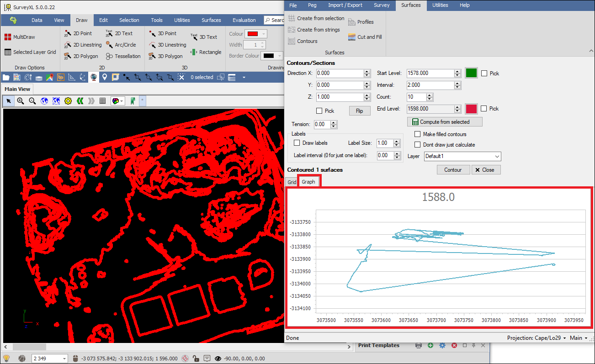Click the Tessellation tool
Image resolution: width=595 pixels, height=364 pixels.
123,56
